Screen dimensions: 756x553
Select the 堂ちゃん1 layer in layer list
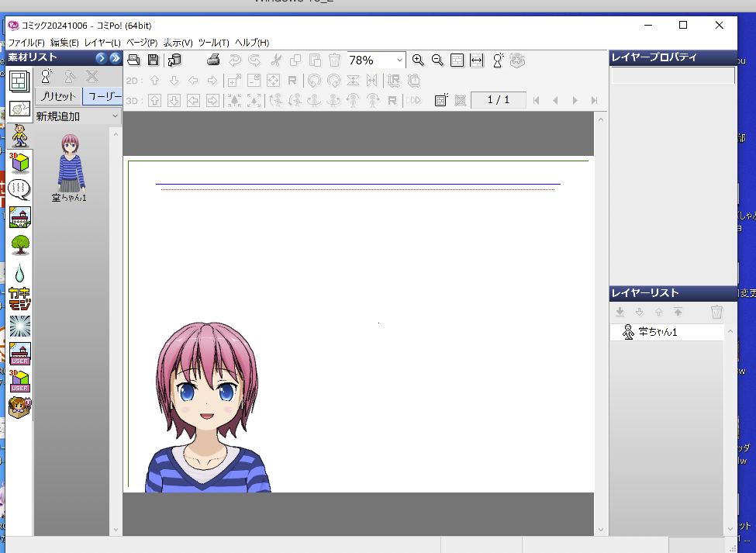click(x=658, y=332)
